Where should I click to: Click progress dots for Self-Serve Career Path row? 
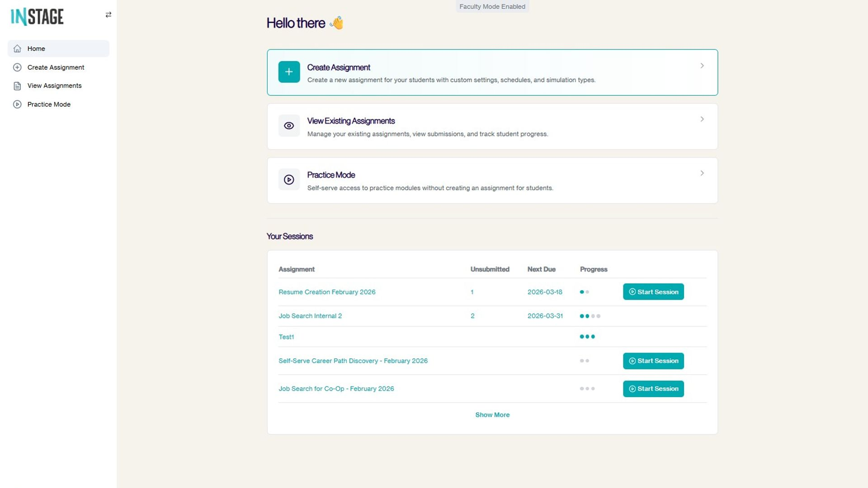tap(584, 361)
